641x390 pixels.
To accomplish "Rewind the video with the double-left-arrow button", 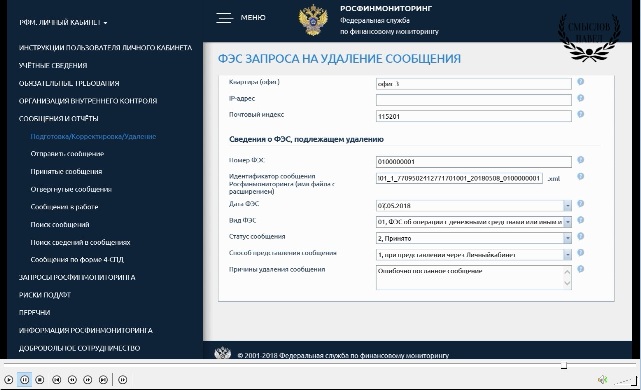I will click(72, 380).
